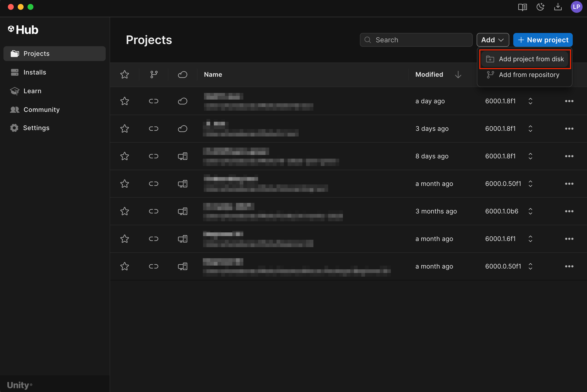Viewport: 587px width, 392px height.
Task: Sort by the Modified column arrow
Action: pos(458,75)
